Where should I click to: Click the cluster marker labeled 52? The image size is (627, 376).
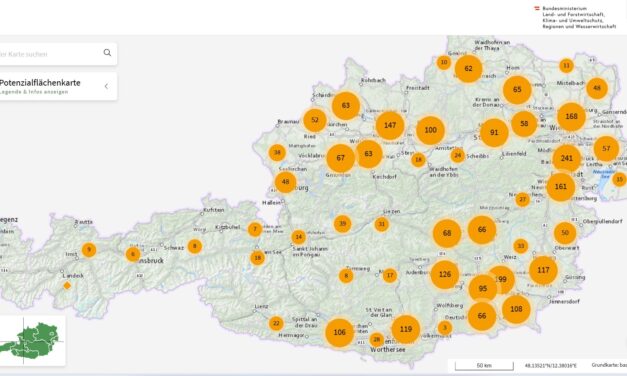coord(315,120)
